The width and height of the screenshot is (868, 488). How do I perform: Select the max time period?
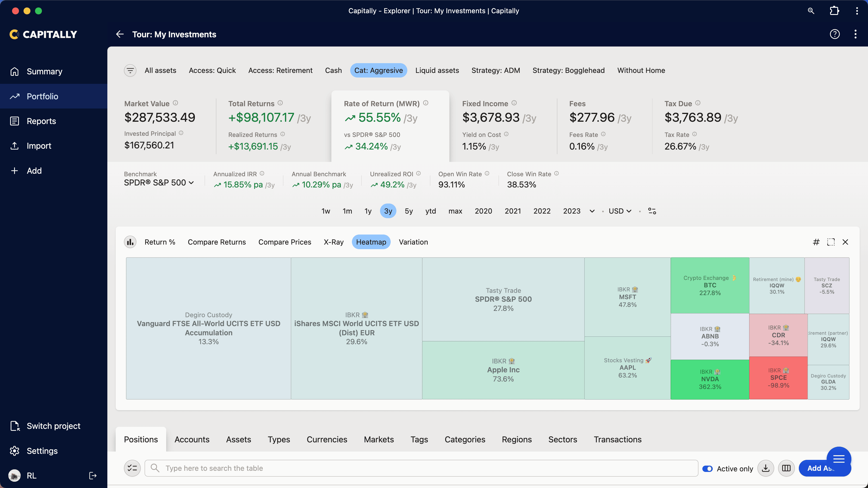pos(455,211)
